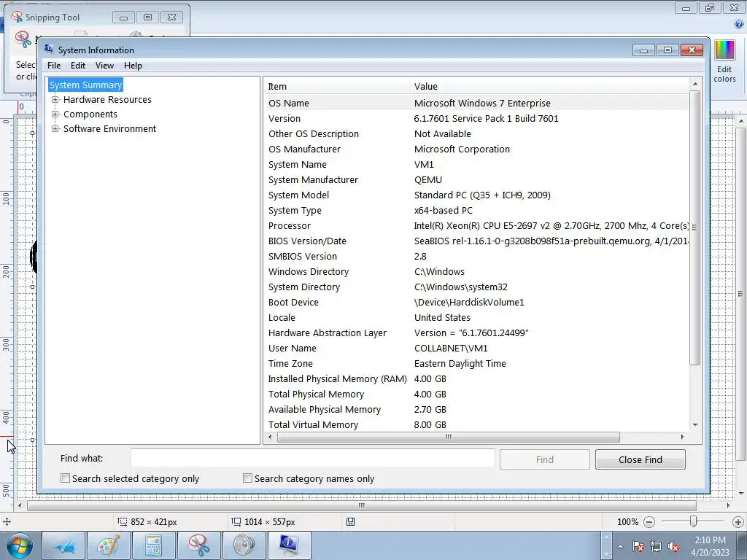Click the save disk icon in Paint status bar
Image resolution: width=747 pixels, height=560 pixels.
(350, 522)
